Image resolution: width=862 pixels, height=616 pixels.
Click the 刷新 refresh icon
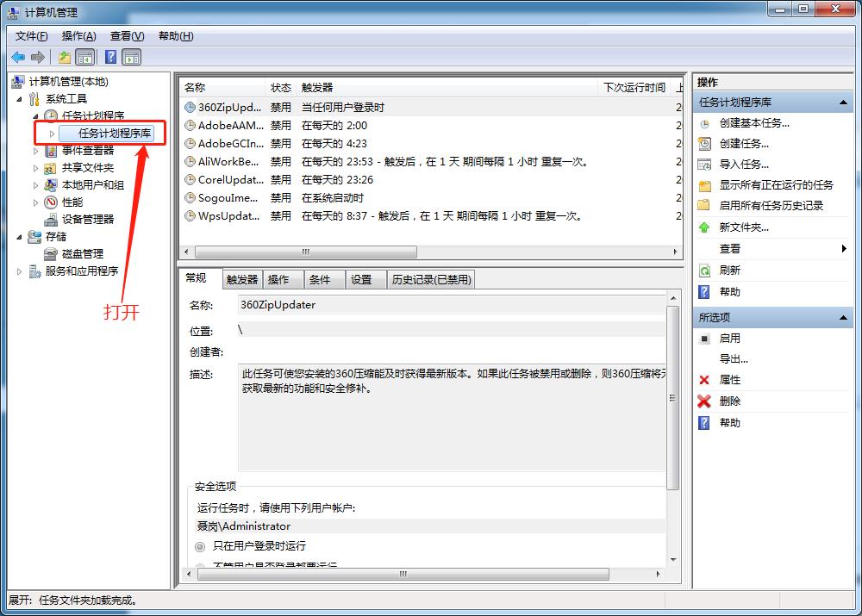point(705,271)
